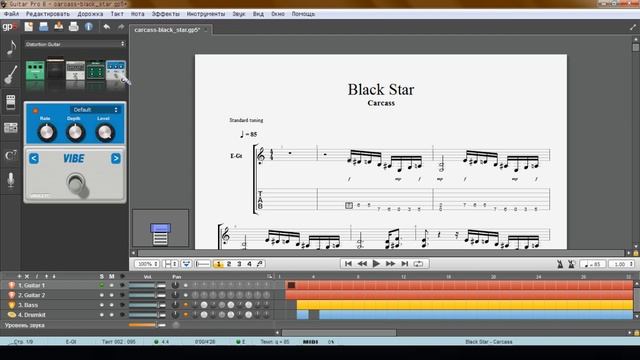Screen dimensions: 640x360
Task: Solo the Bass track
Action: [x=102, y=305]
